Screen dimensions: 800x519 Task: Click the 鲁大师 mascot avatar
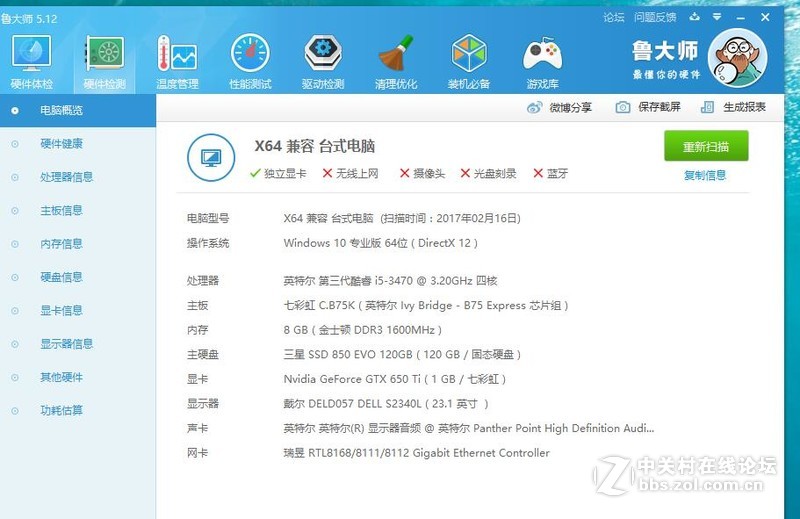738,58
